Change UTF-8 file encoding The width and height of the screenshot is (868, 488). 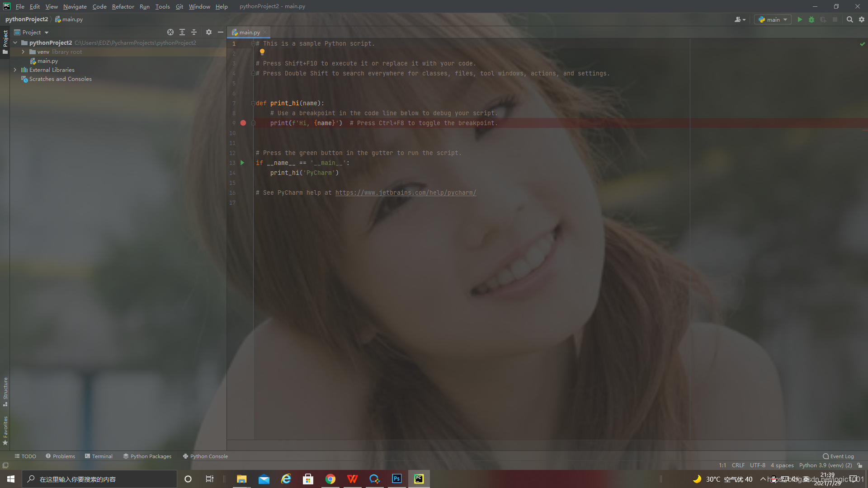(x=758, y=465)
